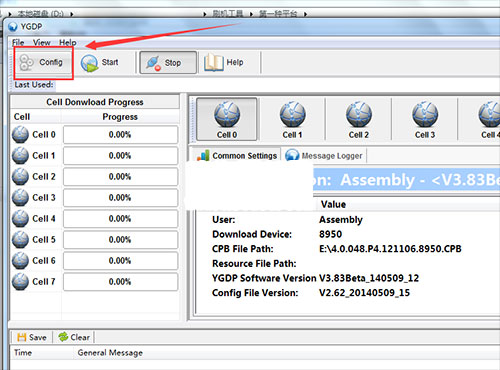
Task: Click the Cell 4 icon in progress list
Action: tap(20, 219)
